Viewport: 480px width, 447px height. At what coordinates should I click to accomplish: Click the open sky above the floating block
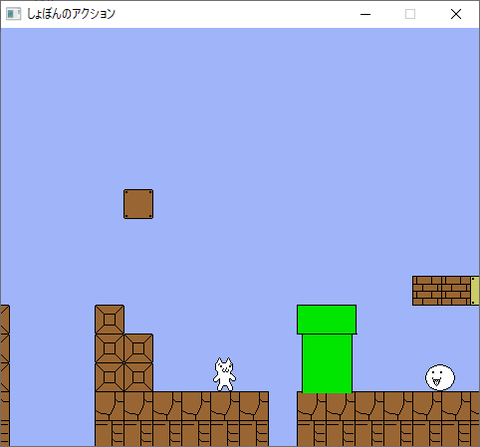pyautogui.click(x=138, y=110)
